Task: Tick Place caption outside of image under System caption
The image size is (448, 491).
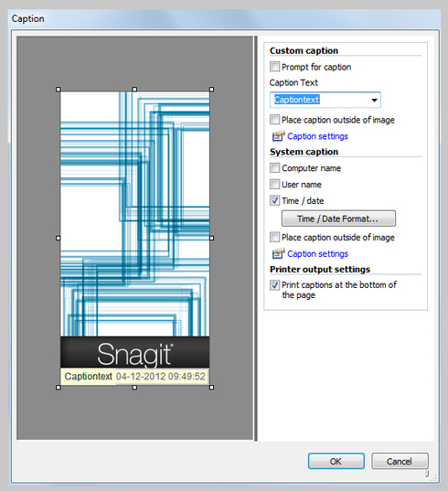Action: [x=274, y=237]
